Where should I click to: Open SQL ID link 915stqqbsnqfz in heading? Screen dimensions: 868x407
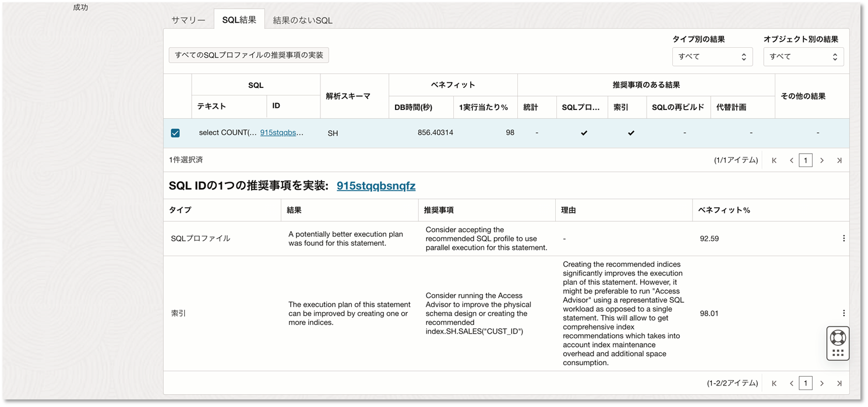pos(376,186)
